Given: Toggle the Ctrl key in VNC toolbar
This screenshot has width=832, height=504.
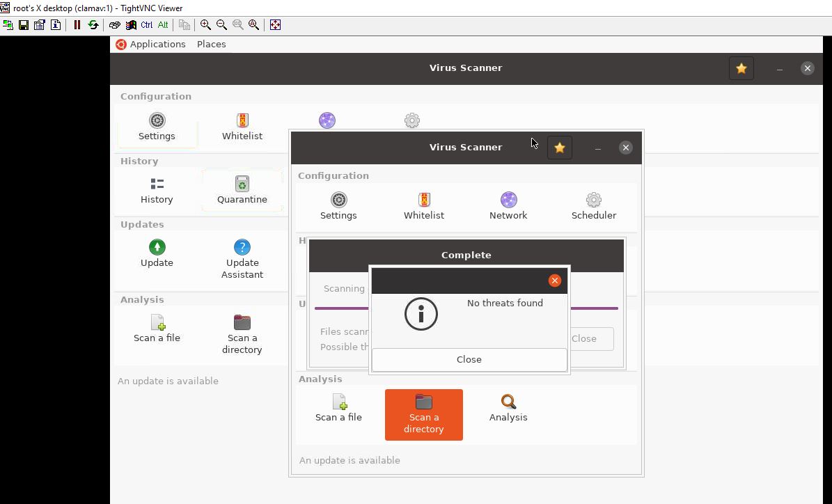Looking at the screenshot, I should pyautogui.click(x=146, y=24).
